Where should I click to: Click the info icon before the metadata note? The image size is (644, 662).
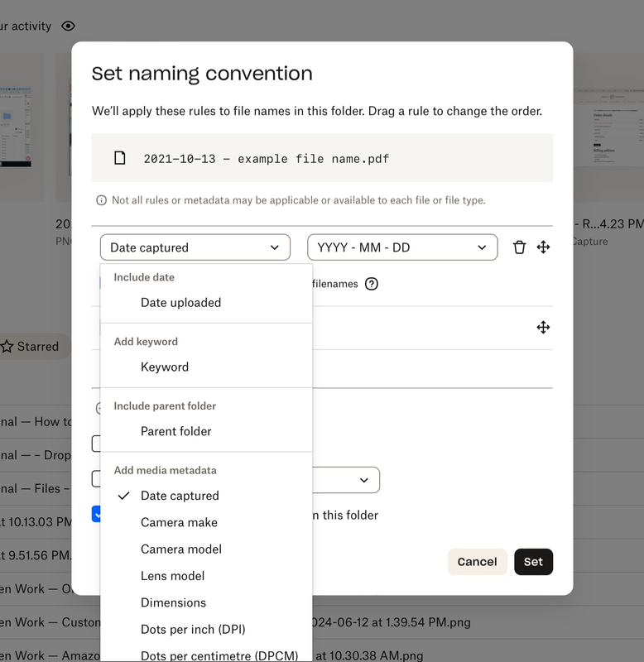point(101,200)
